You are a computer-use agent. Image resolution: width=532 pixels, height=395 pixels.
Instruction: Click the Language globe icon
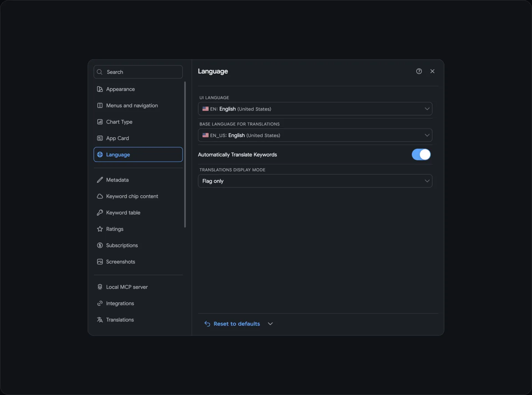pos(100,155)
